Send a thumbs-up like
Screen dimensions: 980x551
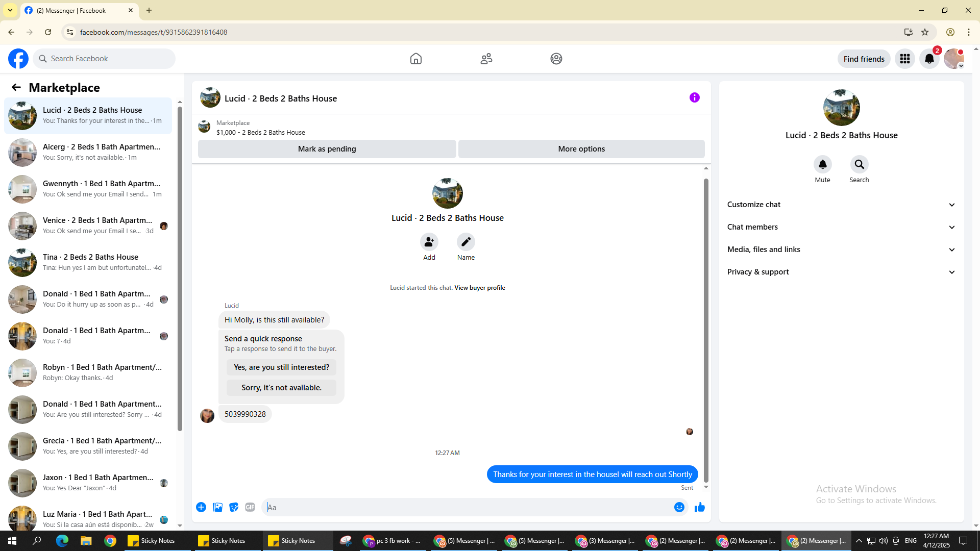700,507
